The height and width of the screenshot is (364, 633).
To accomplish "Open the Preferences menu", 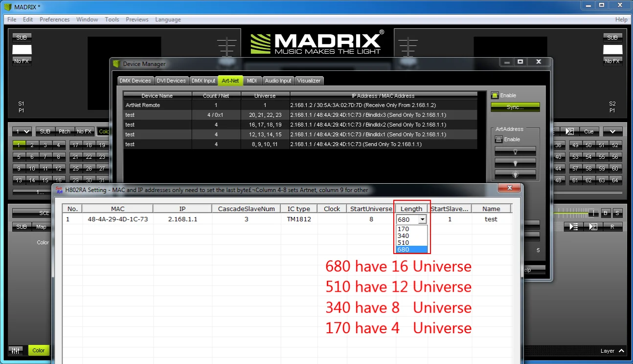I will (55, 20).
